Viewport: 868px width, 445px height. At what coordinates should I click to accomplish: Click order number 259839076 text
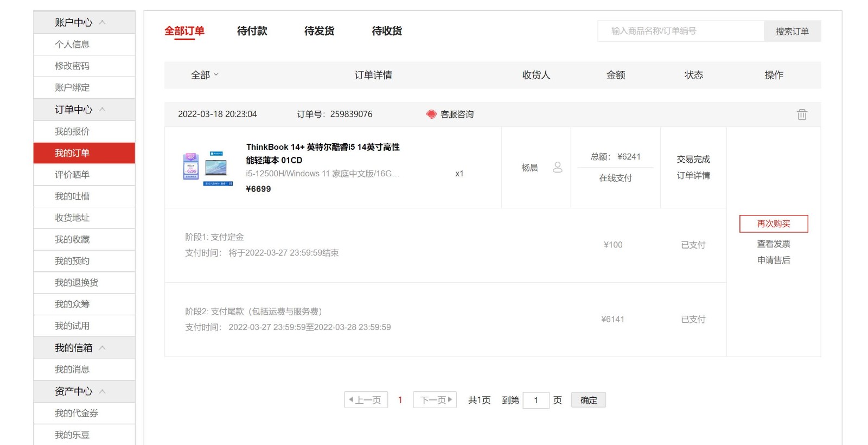(x=351, y=115)
